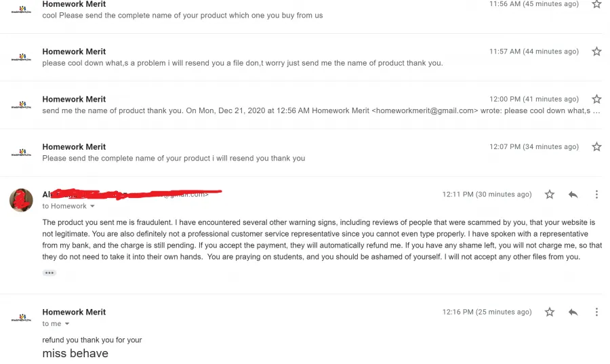Open more options for 12:16 PM message
Viewport: 610px width, 364px height.
596,312
